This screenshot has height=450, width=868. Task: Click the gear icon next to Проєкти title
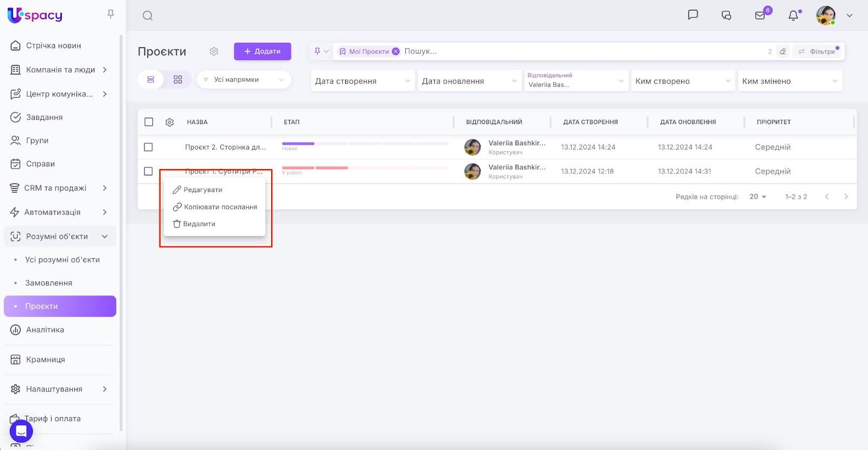[214, 52]
